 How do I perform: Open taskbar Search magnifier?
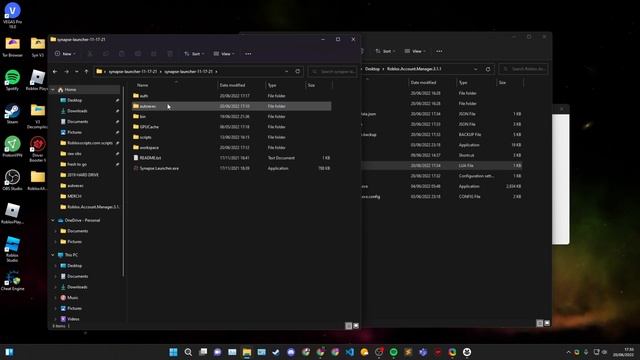click(188, 352)
